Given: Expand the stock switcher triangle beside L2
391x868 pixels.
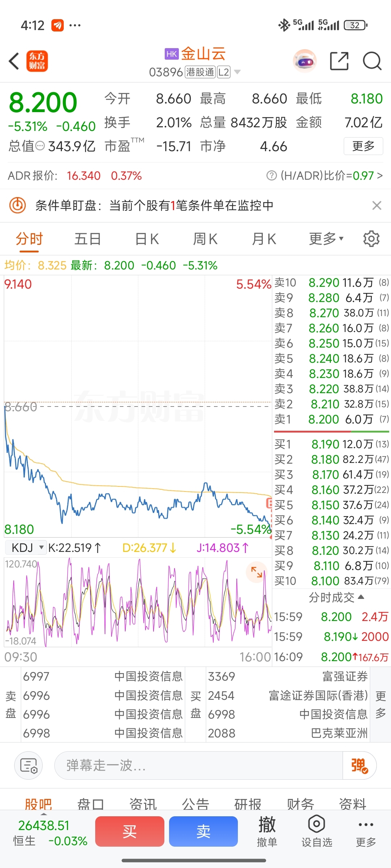Looking at the screenshot, I should [237, 72].
